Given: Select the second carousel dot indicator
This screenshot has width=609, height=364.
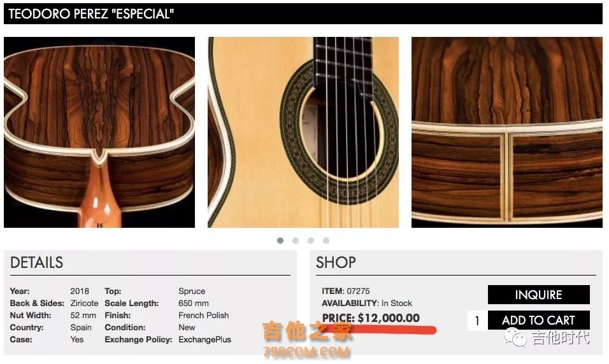Looking at the screenshot, I should (x=296, y=241).
